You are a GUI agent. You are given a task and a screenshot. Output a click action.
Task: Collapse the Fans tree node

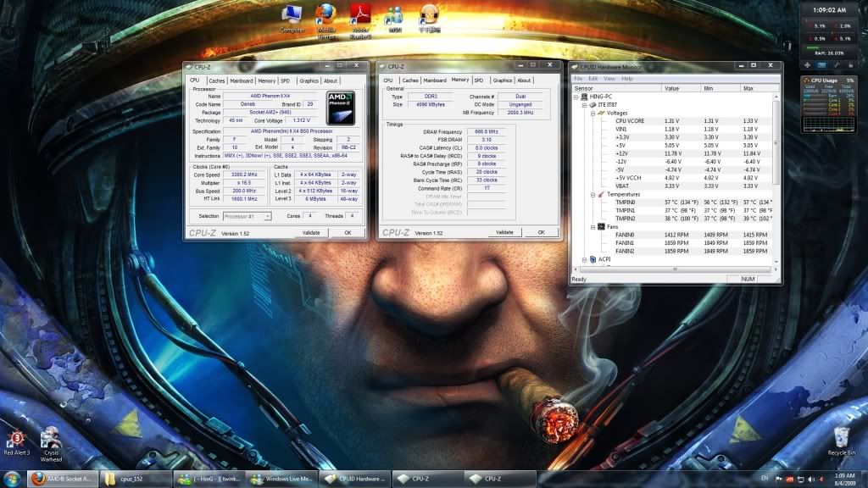(592, 227)
